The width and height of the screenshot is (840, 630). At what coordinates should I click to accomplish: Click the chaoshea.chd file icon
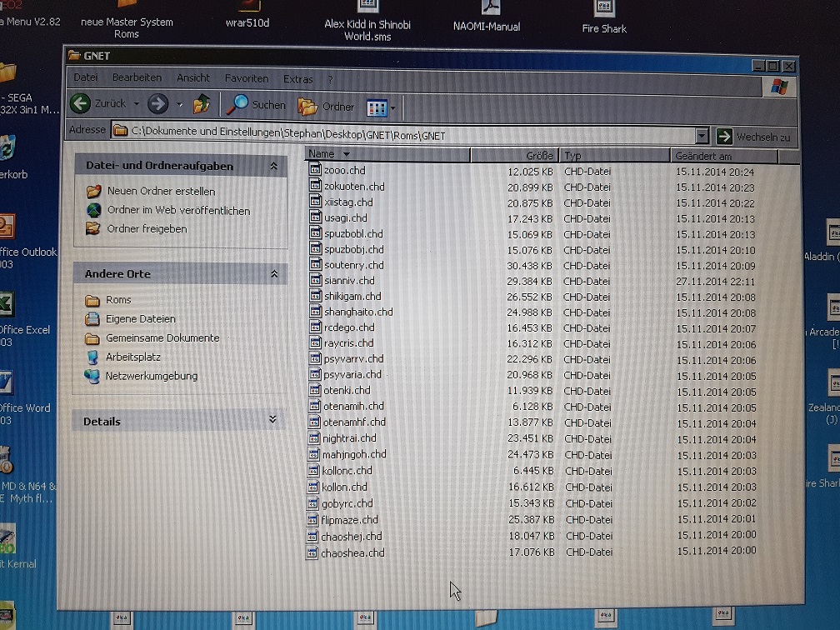312,552
